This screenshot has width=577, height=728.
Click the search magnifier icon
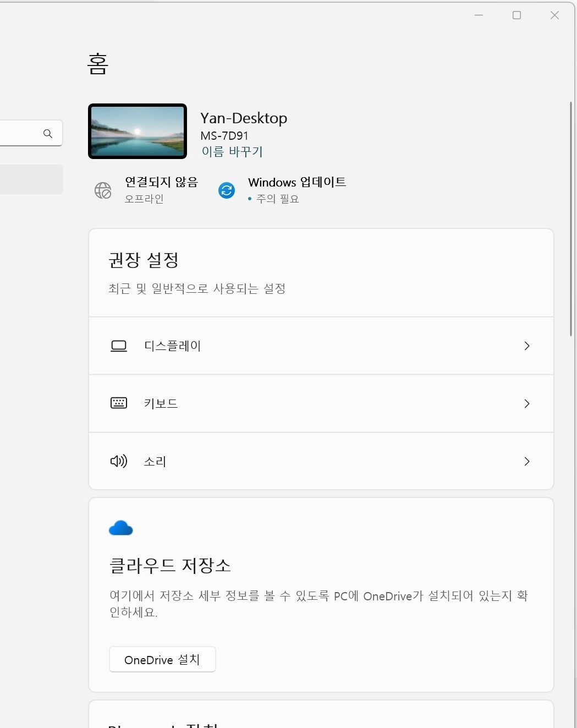[48, 133]
